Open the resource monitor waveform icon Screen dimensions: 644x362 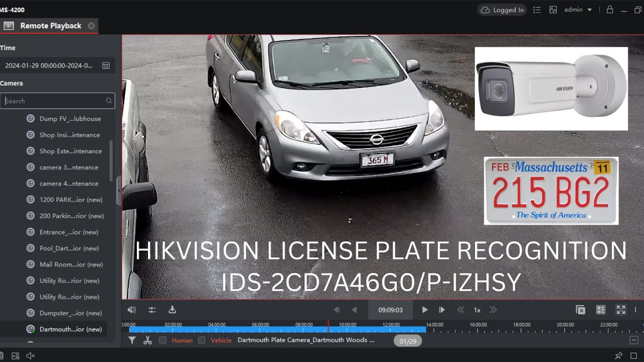coord(553,10)
